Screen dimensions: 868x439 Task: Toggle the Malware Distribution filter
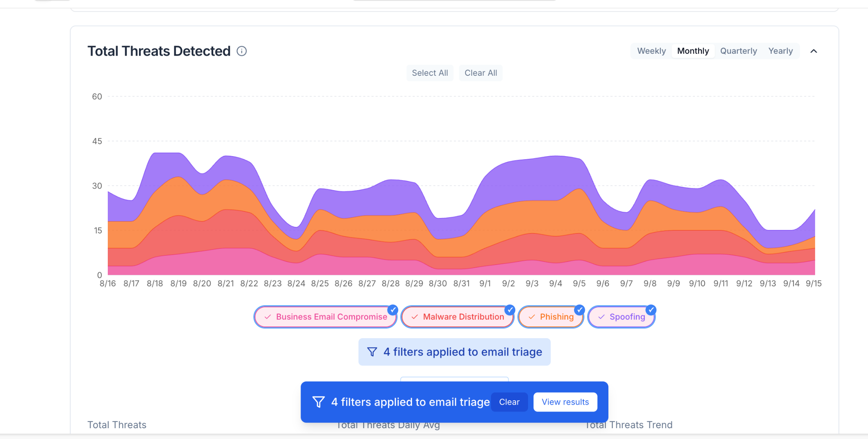click(457, 317)
